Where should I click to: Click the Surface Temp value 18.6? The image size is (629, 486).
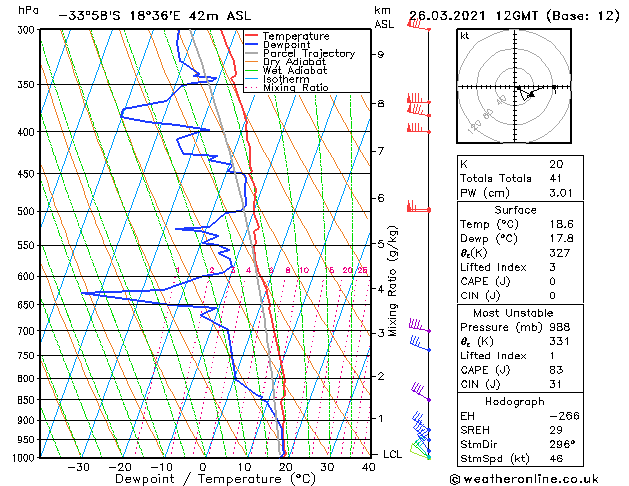tap(562, 224)
